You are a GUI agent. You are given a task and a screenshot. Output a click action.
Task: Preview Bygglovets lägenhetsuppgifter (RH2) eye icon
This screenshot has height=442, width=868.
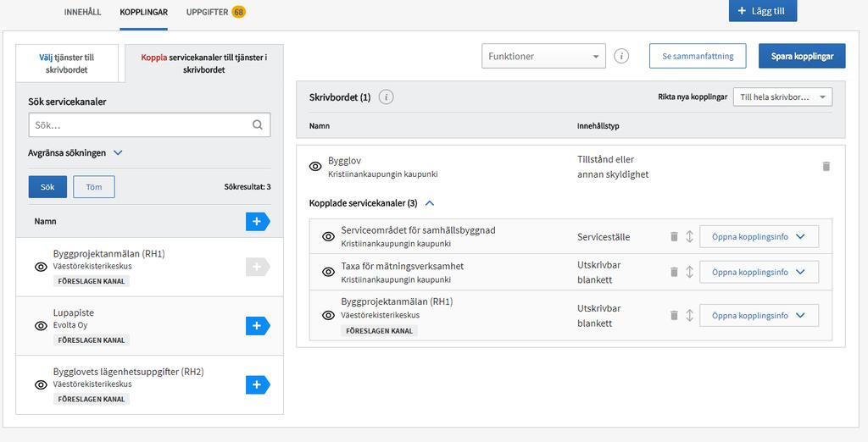[41, 385]
